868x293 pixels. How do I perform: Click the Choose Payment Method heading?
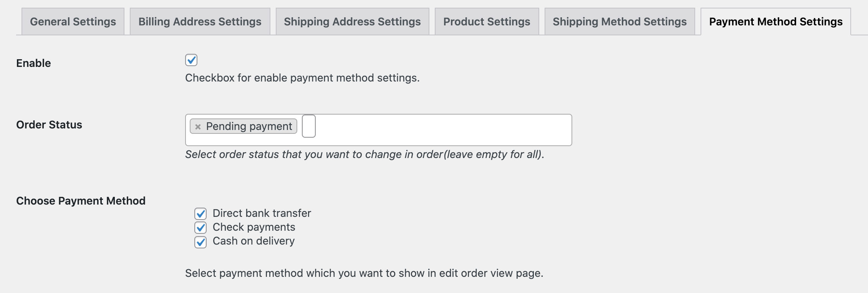click(81, 200)
